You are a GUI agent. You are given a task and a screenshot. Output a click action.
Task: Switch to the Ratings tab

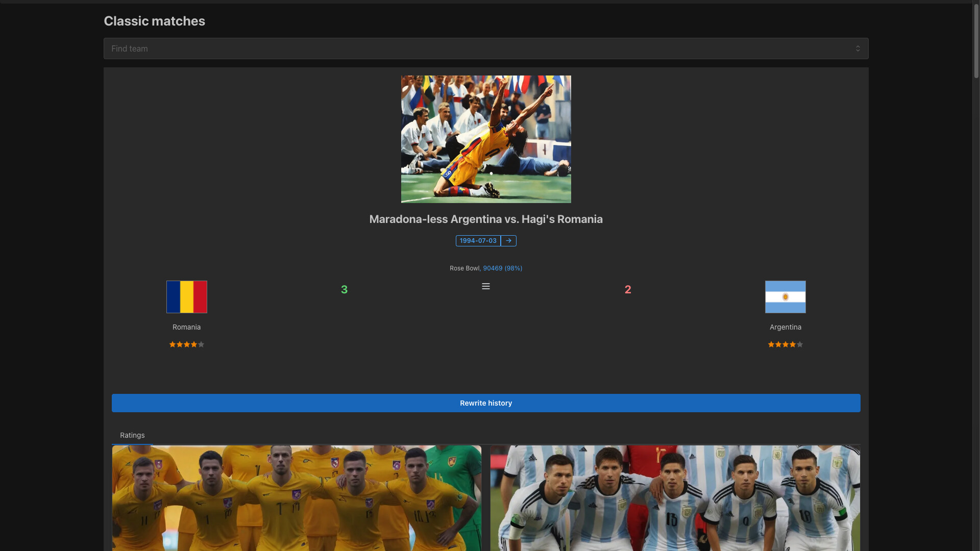pyautogui.click(x=132, y=435)
